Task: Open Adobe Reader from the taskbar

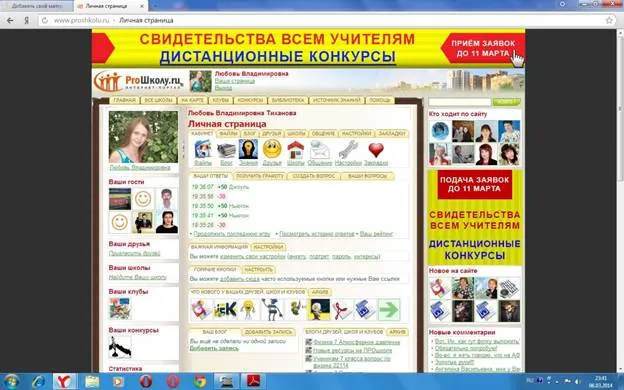Action: pyautogui.click(x=254, y=382)
